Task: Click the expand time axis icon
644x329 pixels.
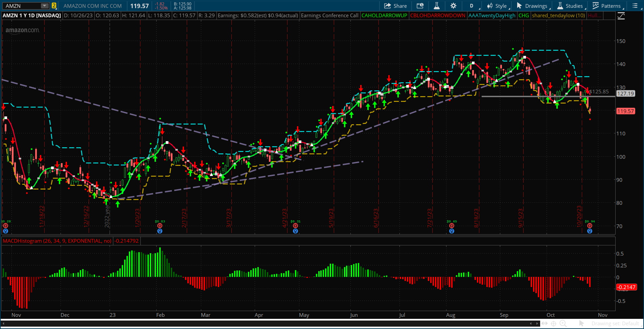Action: click(x=545, y=324)
